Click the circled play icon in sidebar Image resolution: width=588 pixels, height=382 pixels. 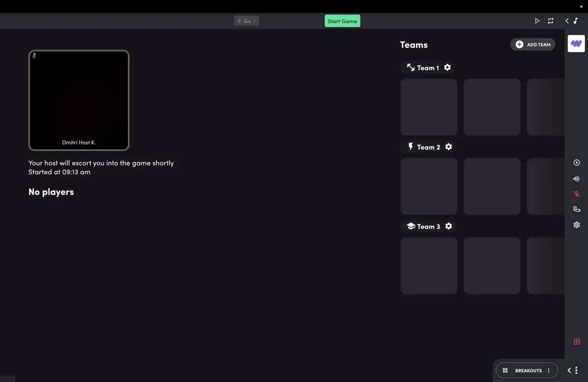(577, 163)
